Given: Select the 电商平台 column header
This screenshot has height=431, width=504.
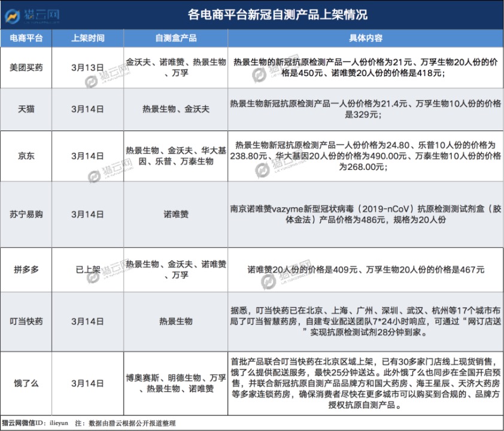Looking at the screenshot, I should click(26, 38).
